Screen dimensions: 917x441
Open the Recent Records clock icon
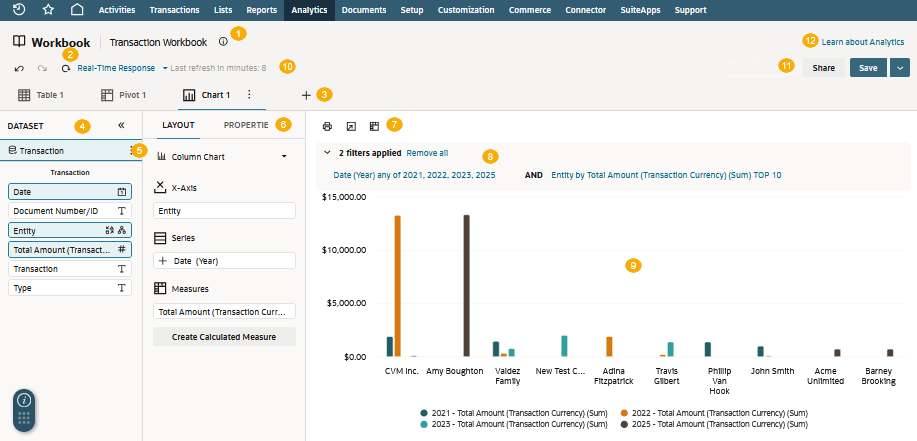click(19, 9)
